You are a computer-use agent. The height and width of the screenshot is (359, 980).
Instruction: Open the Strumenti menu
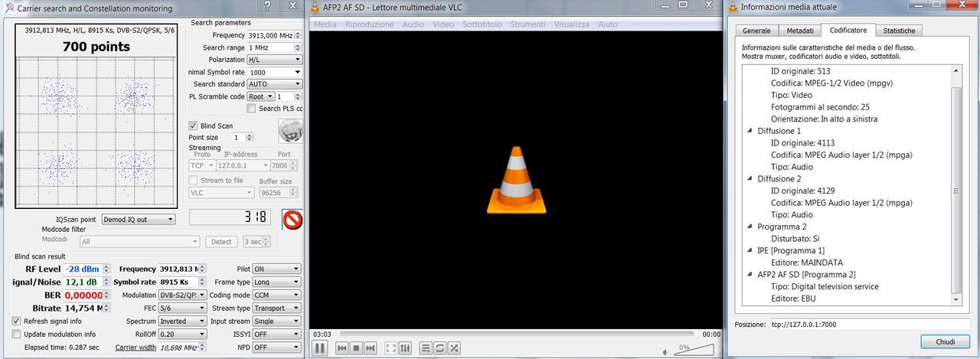[528, 24]
